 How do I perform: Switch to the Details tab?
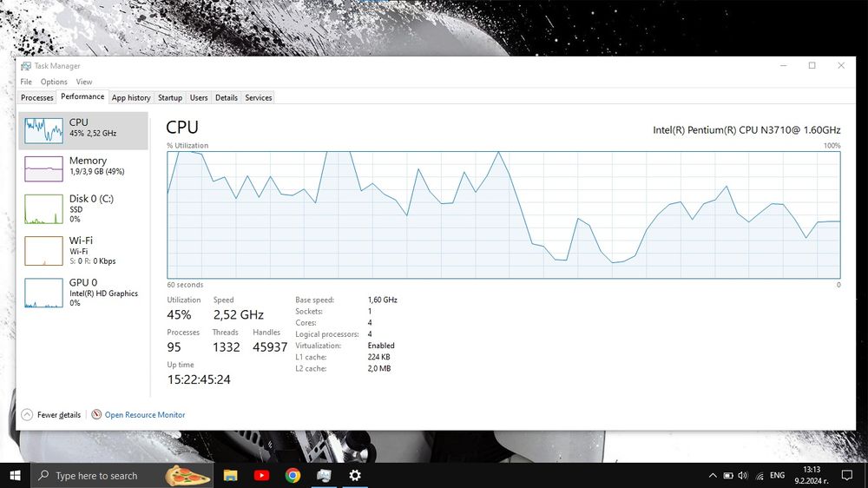coord(227,97)
